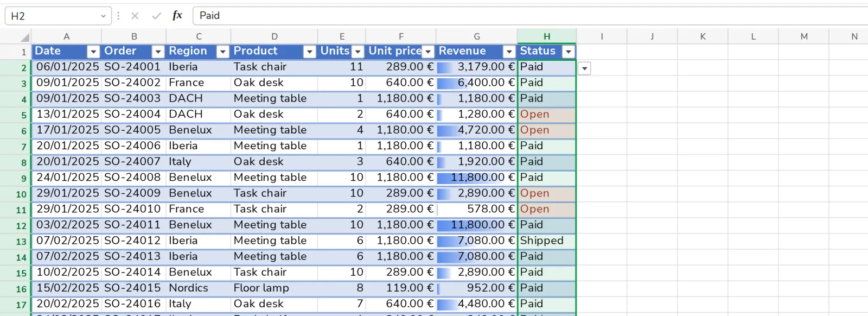The width and height of the screenshot is (868, 316).
Task: Open the Revenue column filter dropdown
Action: (x=509, y=52)
